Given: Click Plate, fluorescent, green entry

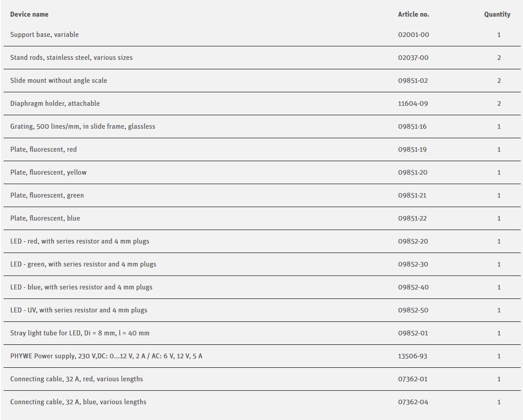Looking at the screenshot, I should coord(47,195).
